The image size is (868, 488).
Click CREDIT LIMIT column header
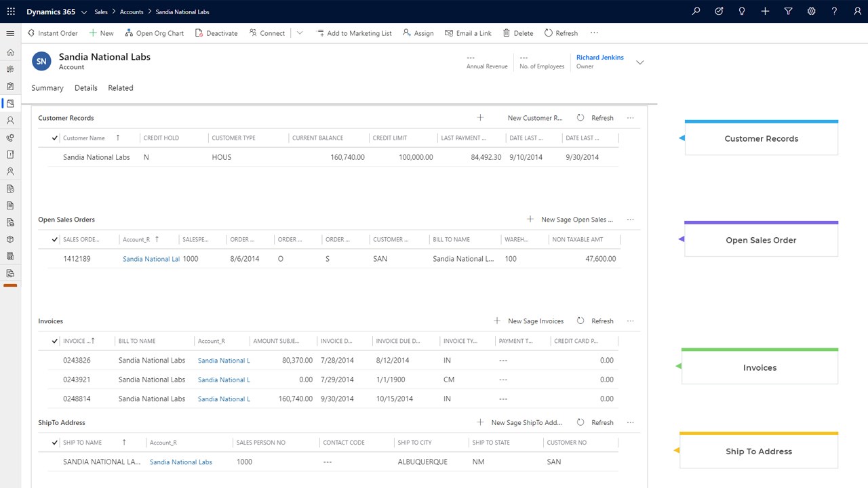(390, 138)
